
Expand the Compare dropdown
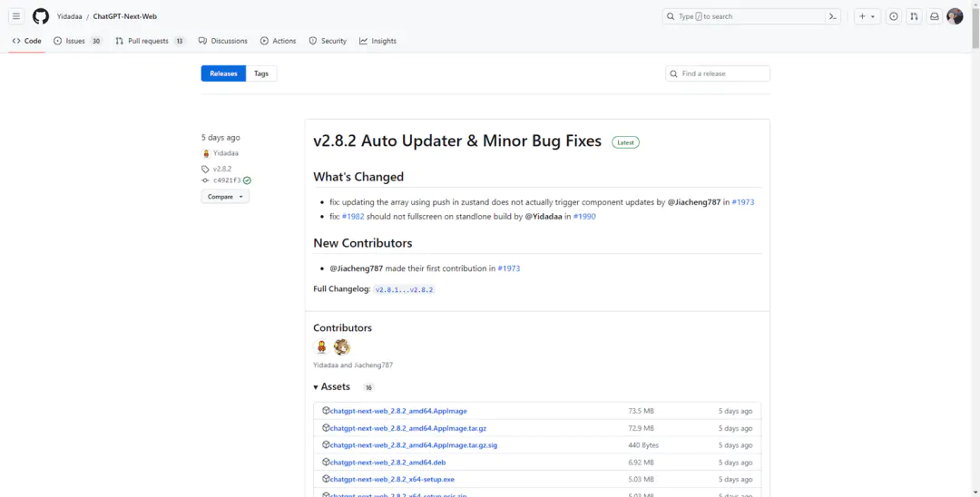(225, 197)
